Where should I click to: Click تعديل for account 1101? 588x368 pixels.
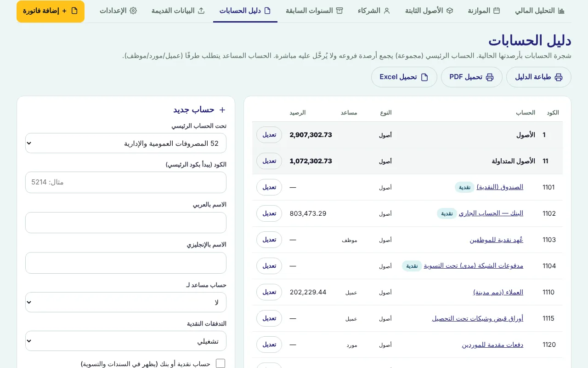pos(269,187)
